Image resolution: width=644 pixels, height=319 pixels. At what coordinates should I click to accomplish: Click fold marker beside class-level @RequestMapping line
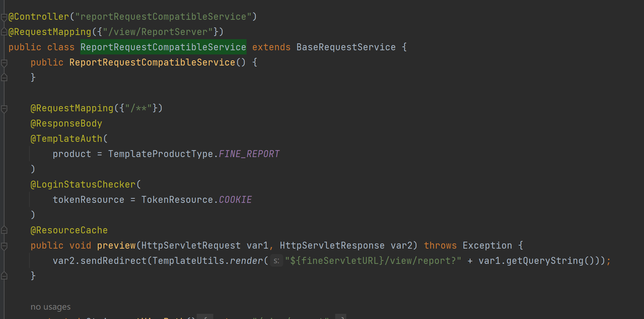[x=4, y=32]
